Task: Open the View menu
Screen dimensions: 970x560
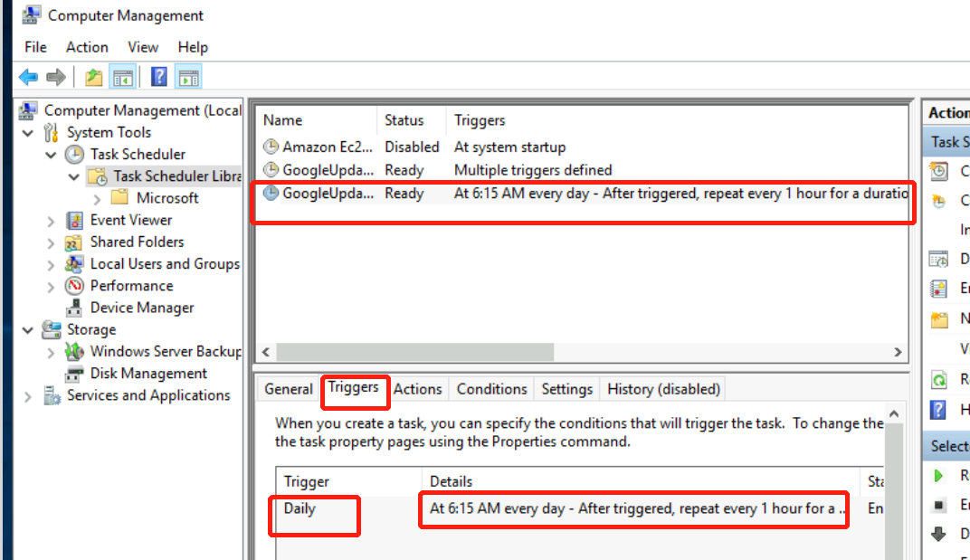Action: coord(143,47)
